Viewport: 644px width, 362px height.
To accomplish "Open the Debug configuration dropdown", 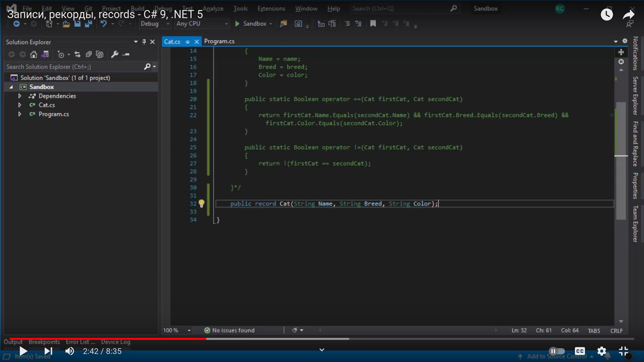I will pyautogui.click(x=155, y=23).
